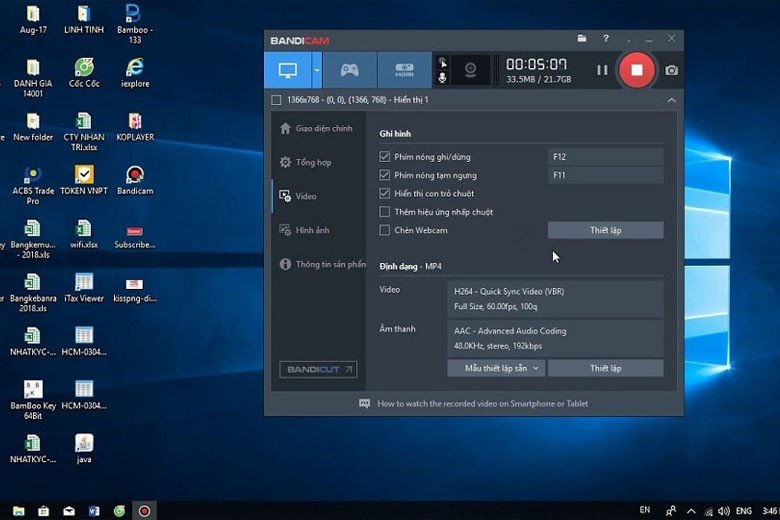
Task: Open CTY NHAN TRI.xlsx file
Action: pyautogui.click(x=84, y=131)
